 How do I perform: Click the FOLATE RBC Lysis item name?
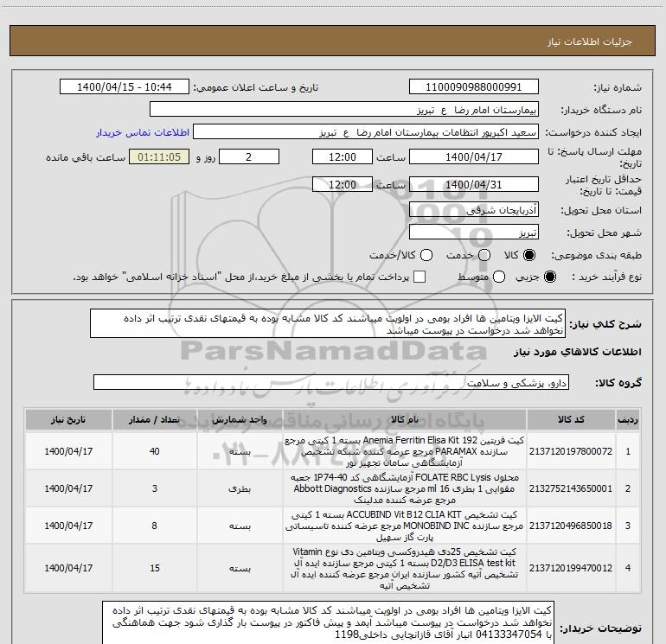(x=405, y=488)
